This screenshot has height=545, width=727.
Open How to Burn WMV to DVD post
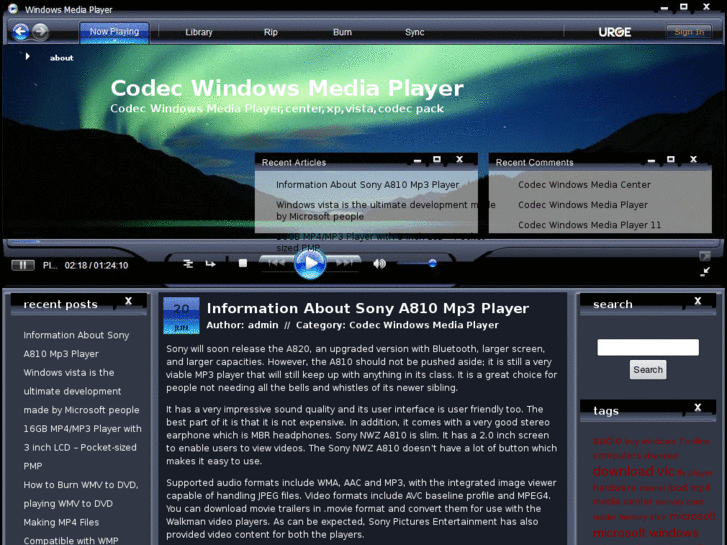click(81, 494)
